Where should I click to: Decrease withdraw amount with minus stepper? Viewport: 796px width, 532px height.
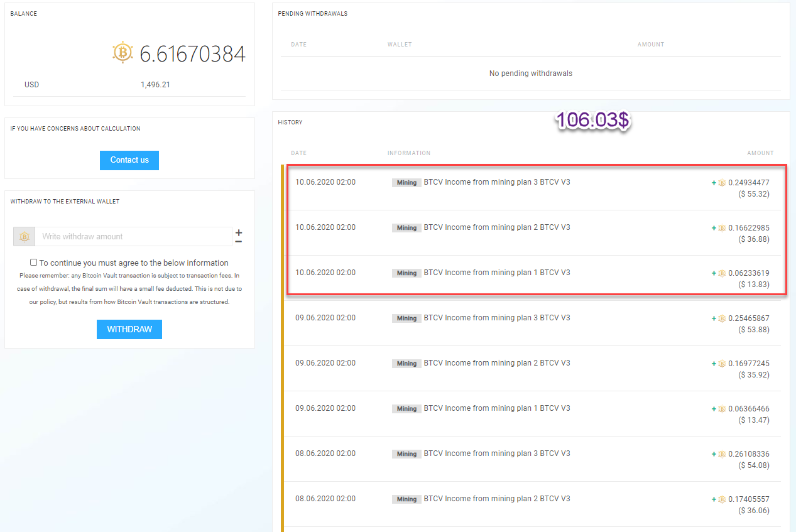(x=239, y=241)
